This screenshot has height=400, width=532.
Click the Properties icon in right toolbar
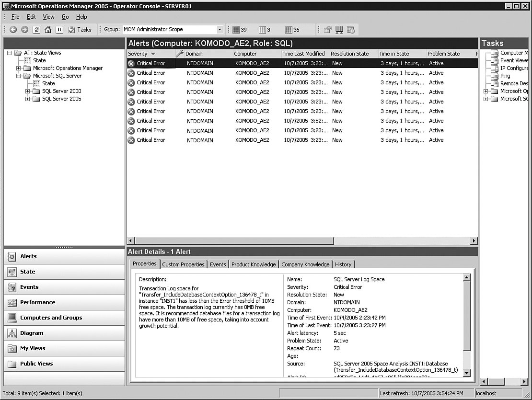(328, 30)
